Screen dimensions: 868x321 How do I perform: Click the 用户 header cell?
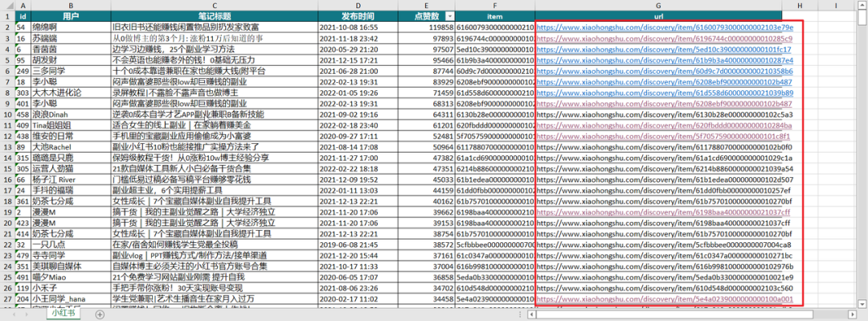pyautogui.click(x=71, y=16)
